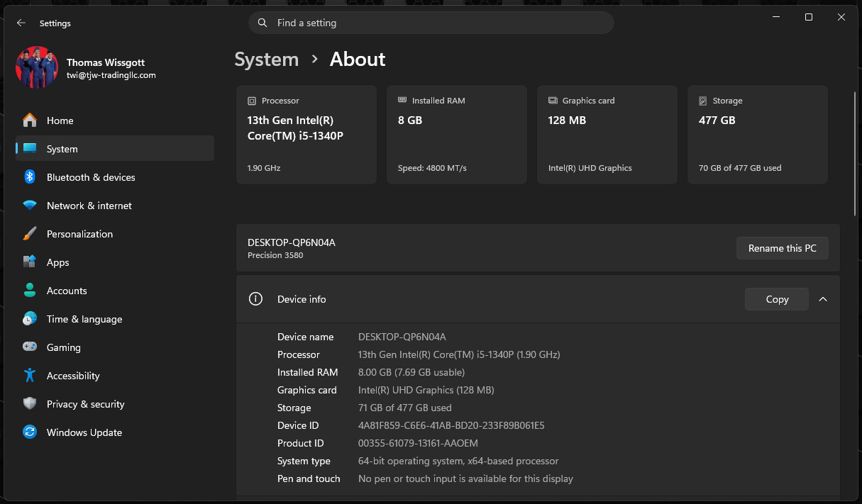Open the Home icon in the sidebar
This screenshot has height=504, width=862.
click(x=30, y=121)
